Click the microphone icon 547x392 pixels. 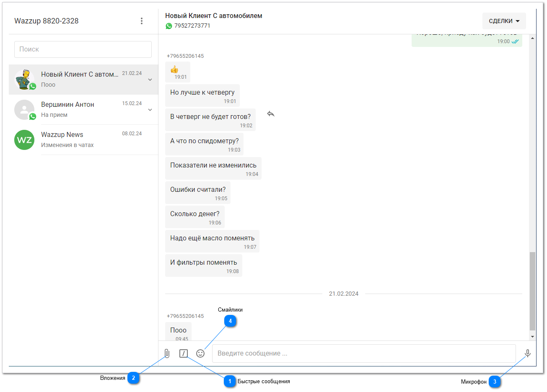pos(528,353)
